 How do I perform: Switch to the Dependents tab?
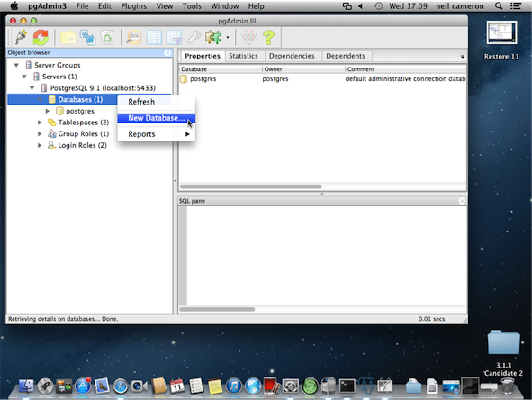[x=346, y=56]
